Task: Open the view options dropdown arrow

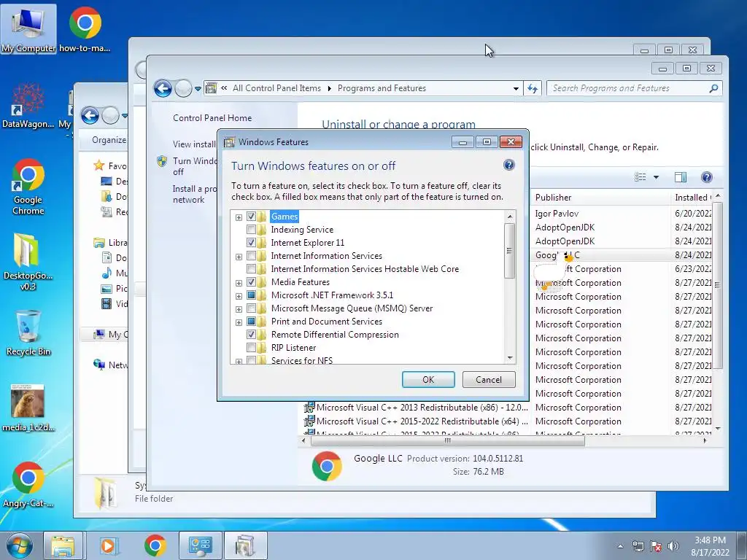Action: pyautogui.click(x=656, y=177)
